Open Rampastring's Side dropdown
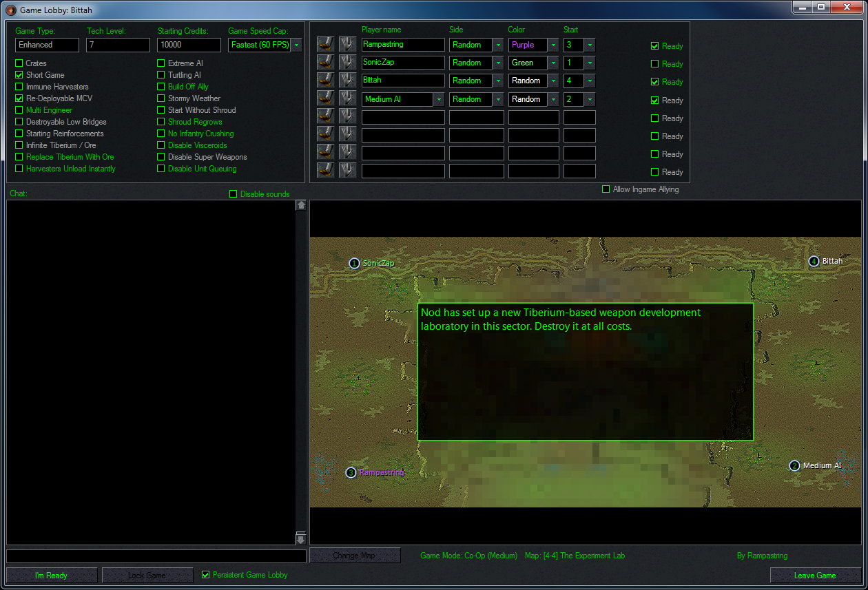 pos(498,45)
